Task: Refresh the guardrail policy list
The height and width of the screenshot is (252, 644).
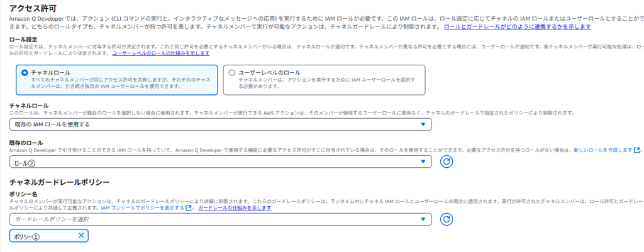Action: [447, 219]
